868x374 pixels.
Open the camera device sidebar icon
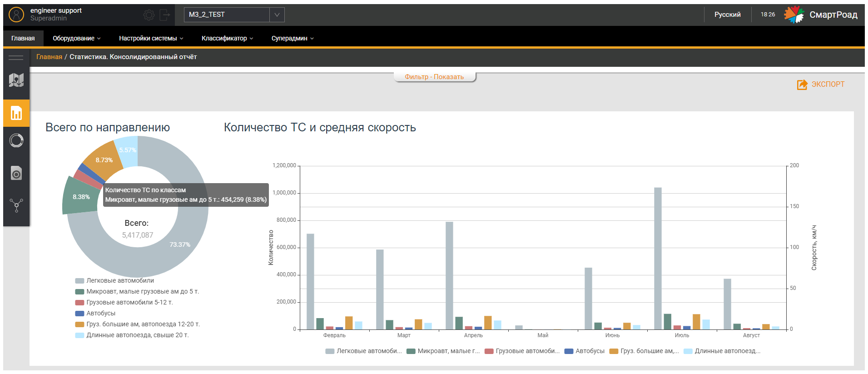tap(16, 173)
